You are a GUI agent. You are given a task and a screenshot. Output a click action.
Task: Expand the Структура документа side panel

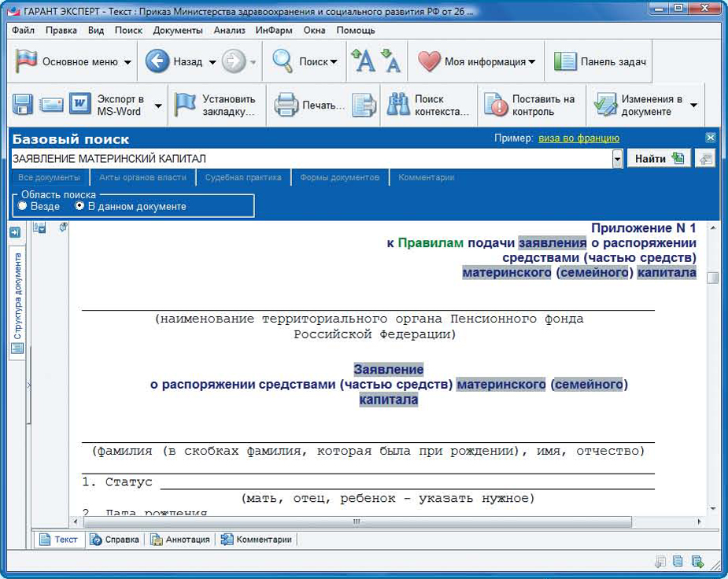tap(14, 232)
